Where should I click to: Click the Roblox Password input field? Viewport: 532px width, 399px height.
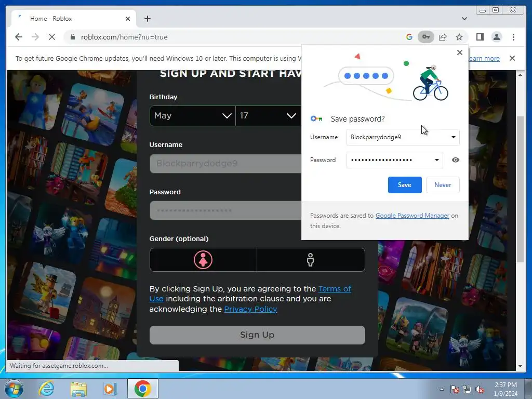(x=225, y=210)
